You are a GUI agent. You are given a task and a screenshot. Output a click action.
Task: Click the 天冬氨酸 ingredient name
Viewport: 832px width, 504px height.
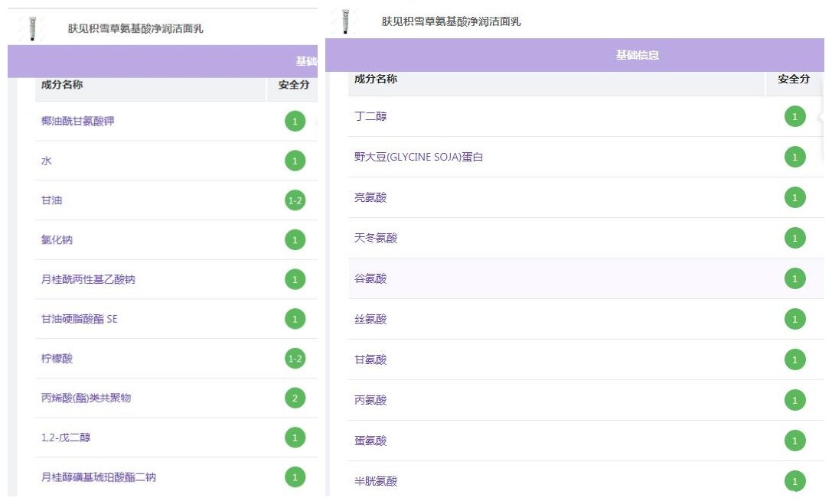[x=376, y=239]
